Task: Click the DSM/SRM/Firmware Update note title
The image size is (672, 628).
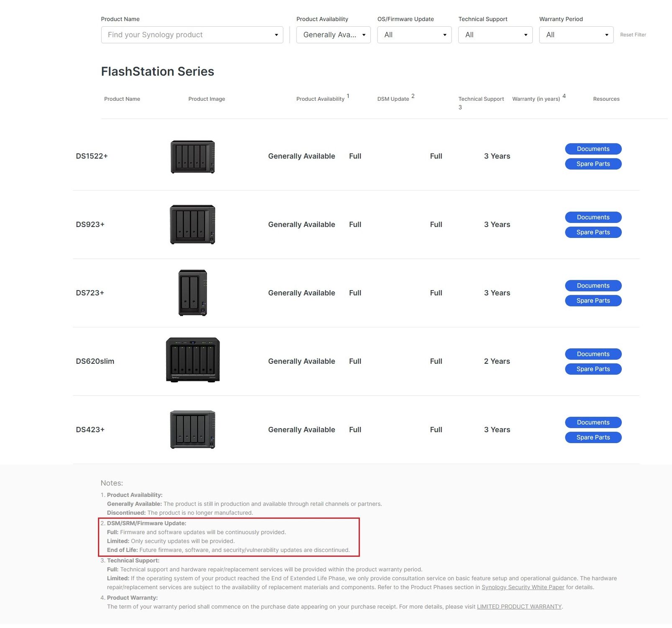Action: [146, 523]
